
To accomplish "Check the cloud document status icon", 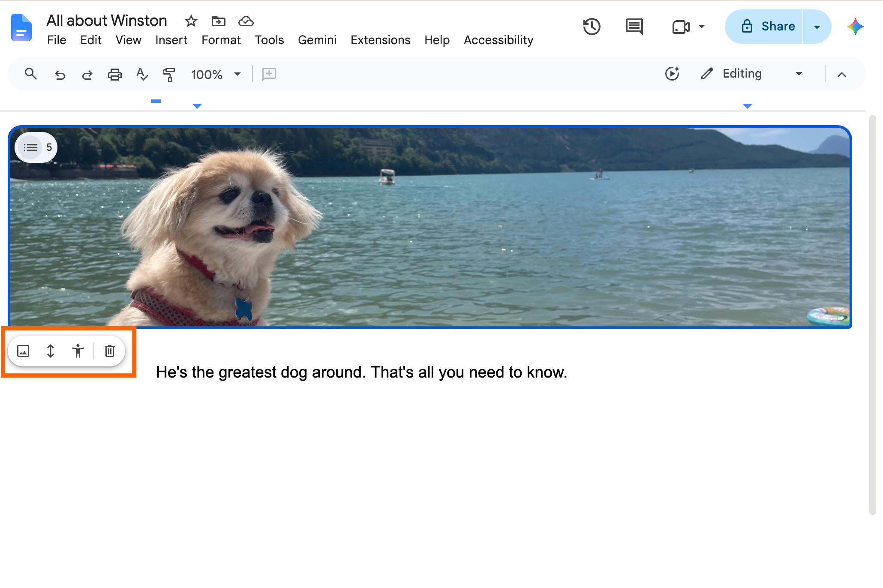I will point(246,21).
